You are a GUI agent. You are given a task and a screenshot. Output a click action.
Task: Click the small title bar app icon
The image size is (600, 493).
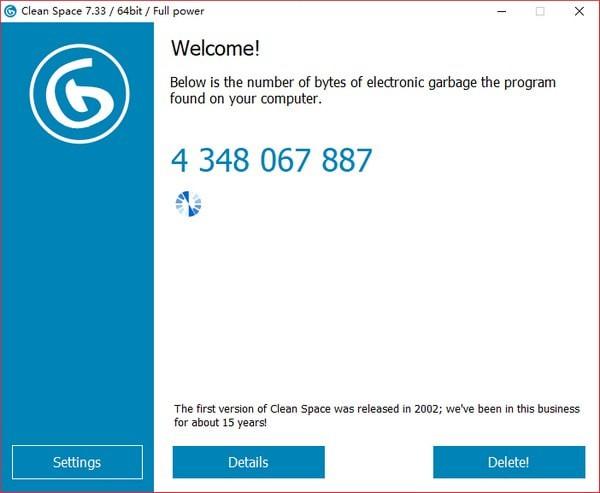click(x=10, y=11)
